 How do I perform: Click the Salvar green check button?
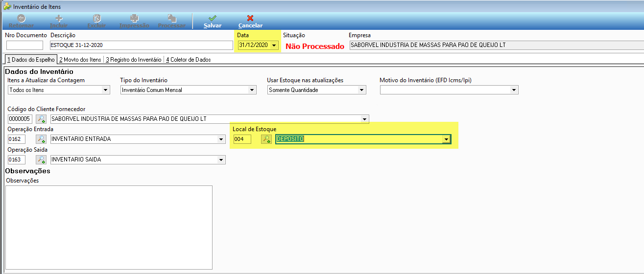tap(213, 22)
